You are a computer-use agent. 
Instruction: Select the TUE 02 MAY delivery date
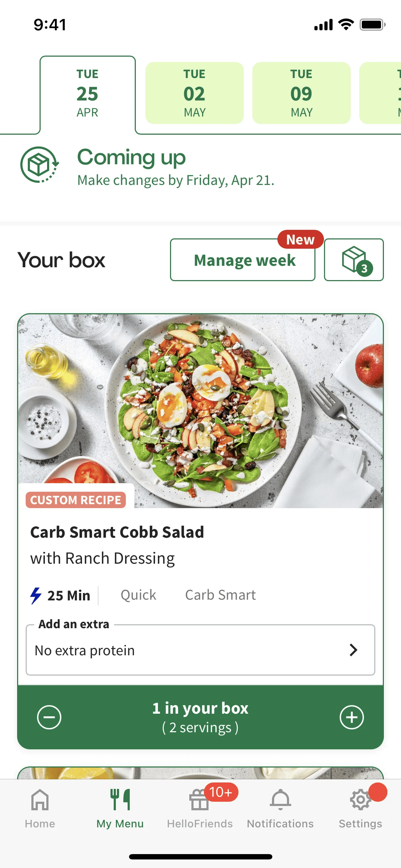coord(195,93)
